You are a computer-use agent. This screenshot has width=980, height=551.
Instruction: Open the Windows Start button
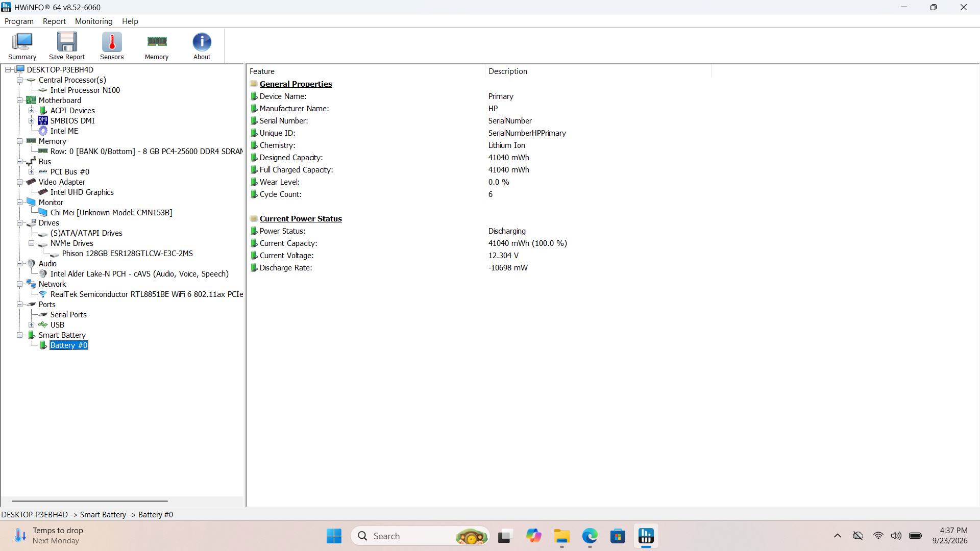tap(334, 536)
